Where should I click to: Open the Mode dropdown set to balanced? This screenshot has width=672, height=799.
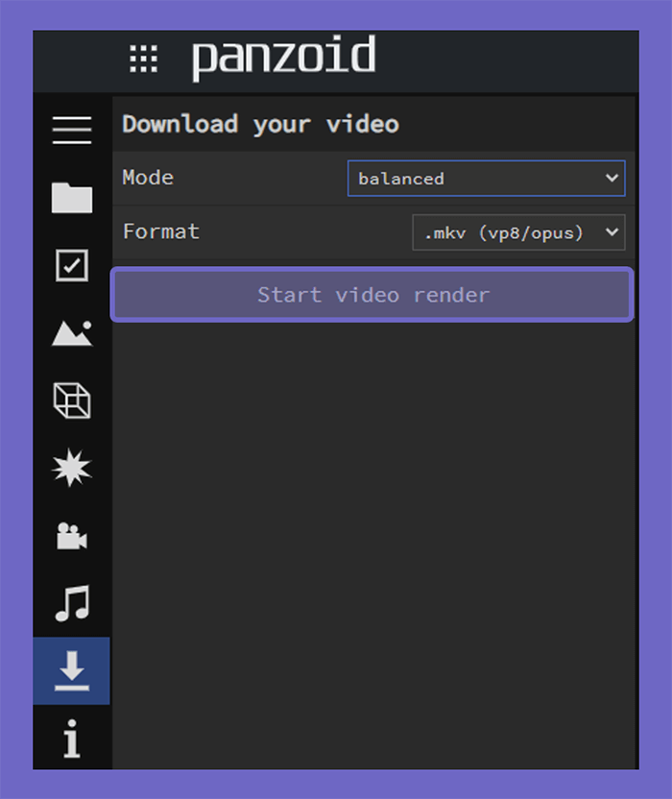coord(486,179)
